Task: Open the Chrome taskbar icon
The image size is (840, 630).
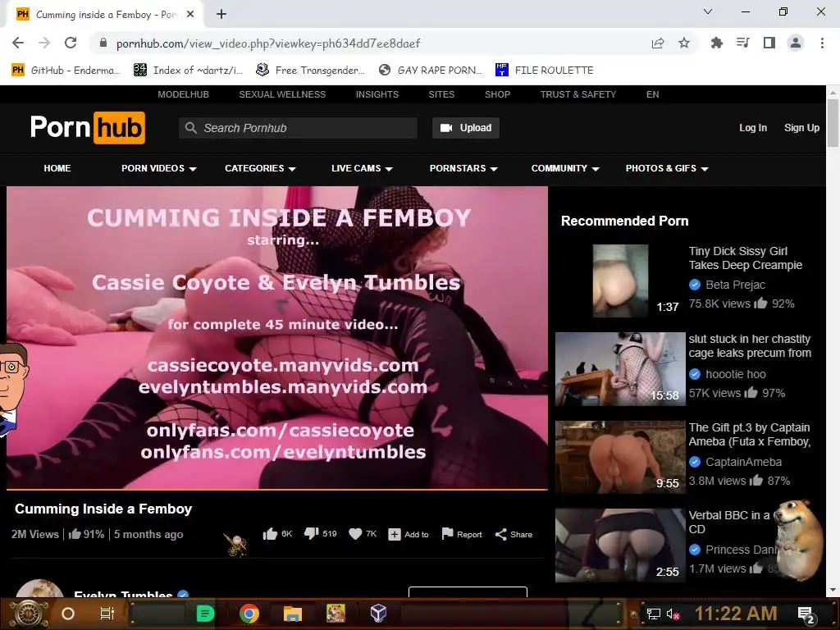Action: point(249,614)
